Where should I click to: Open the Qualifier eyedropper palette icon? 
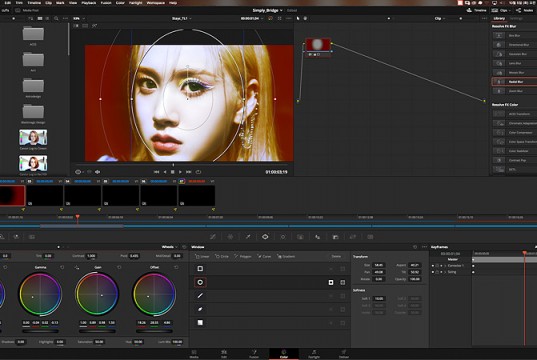click(x=248, y=237)
